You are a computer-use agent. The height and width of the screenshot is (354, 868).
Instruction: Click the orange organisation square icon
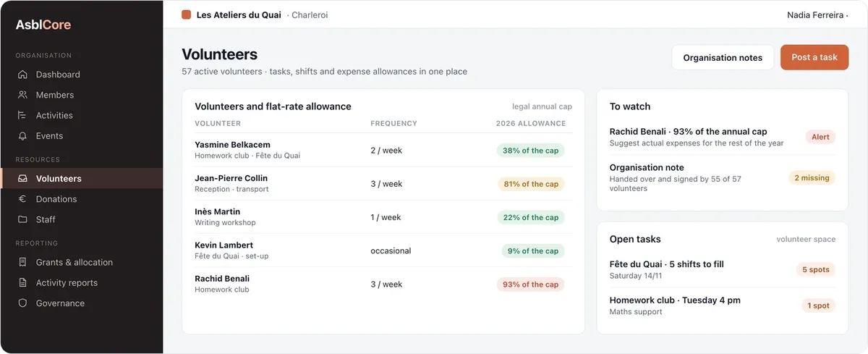click(187, 14)
